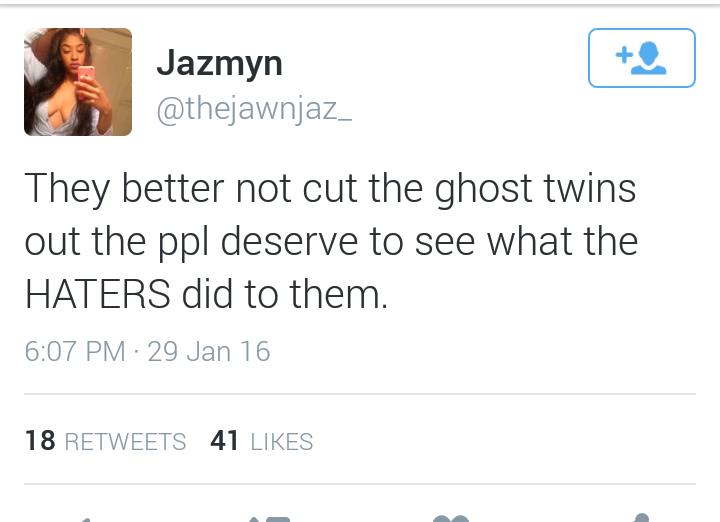The image size is (720, 522).
Task: Select the 6:07 PM timestamp
Action: pos(75,352)
